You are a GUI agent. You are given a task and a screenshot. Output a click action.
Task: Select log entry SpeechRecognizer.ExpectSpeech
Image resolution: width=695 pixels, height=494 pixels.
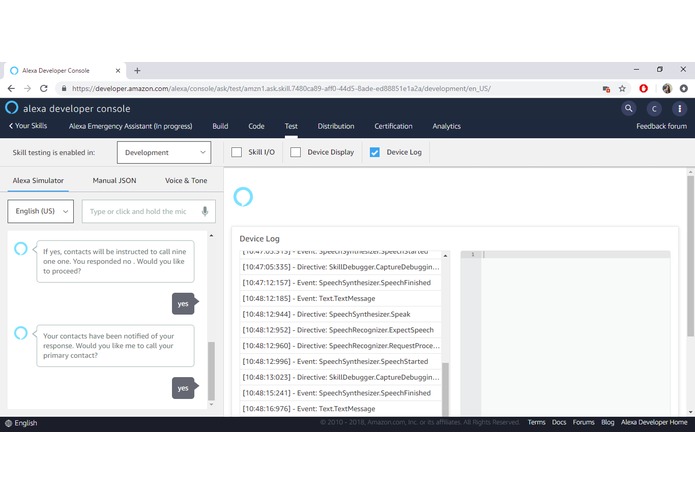340,330
